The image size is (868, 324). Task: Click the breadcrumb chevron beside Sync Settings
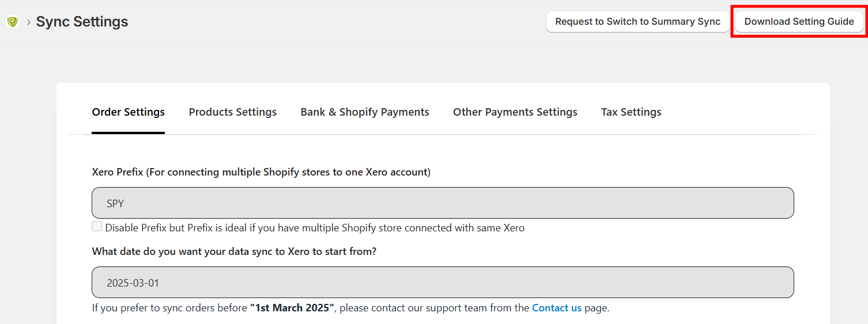pos(28,22)
